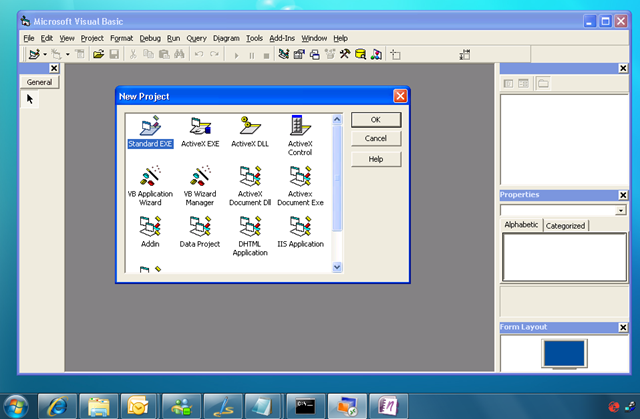Open the Tools menu
640x419 pixels.
[x=254, y=38]
